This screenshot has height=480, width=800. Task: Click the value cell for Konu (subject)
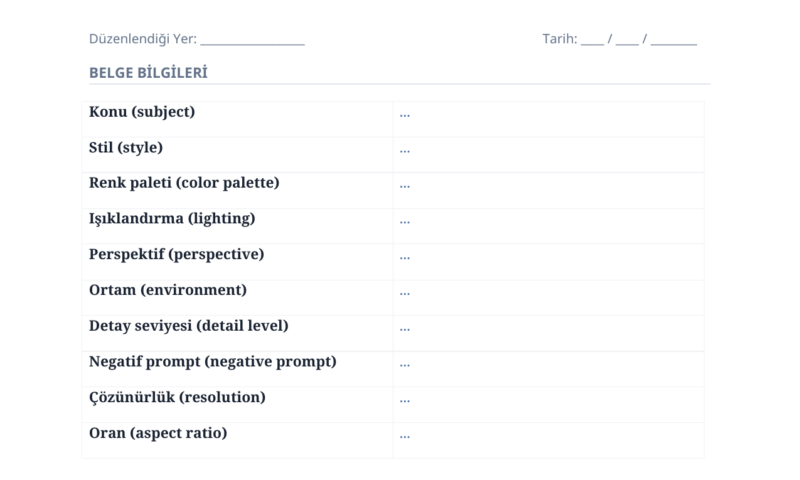549,119
